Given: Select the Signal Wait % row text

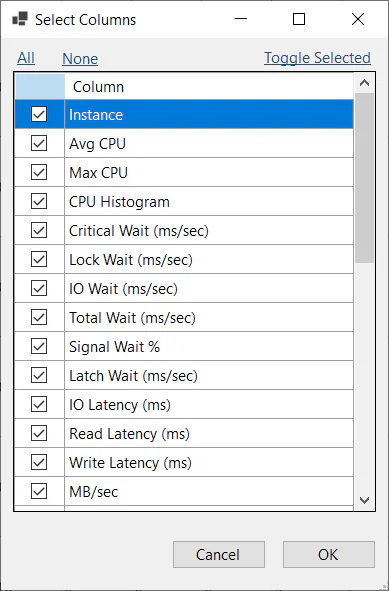Looking at the screenshot, I should click(x=115, y=347).
